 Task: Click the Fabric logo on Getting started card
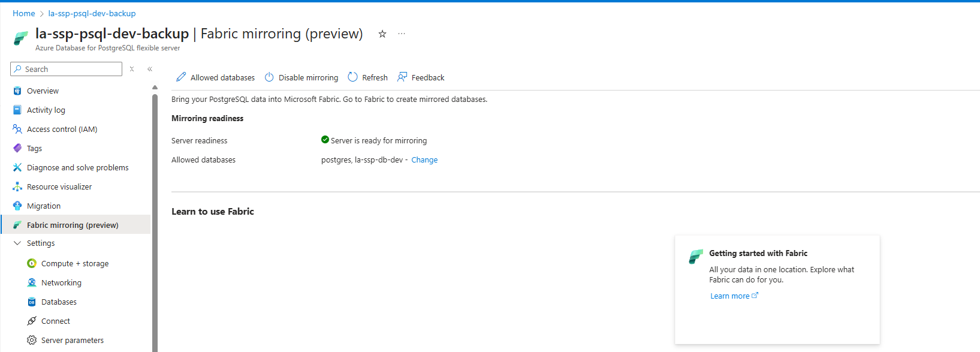pos(696,257)
